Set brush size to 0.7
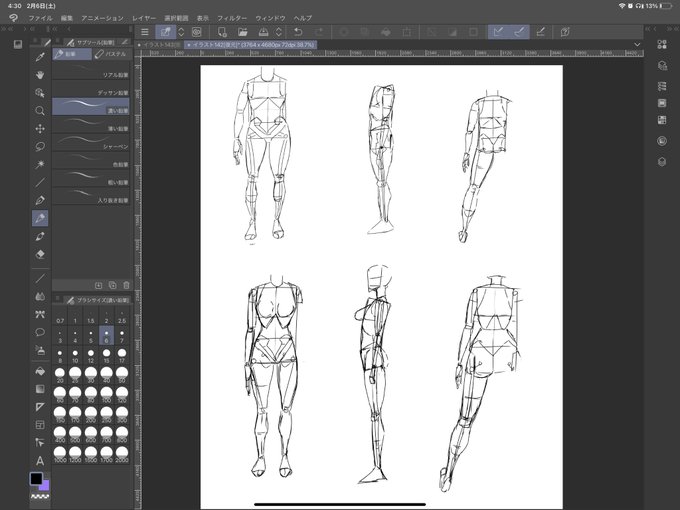The image size is (680, 510). (x=60, y=317)
